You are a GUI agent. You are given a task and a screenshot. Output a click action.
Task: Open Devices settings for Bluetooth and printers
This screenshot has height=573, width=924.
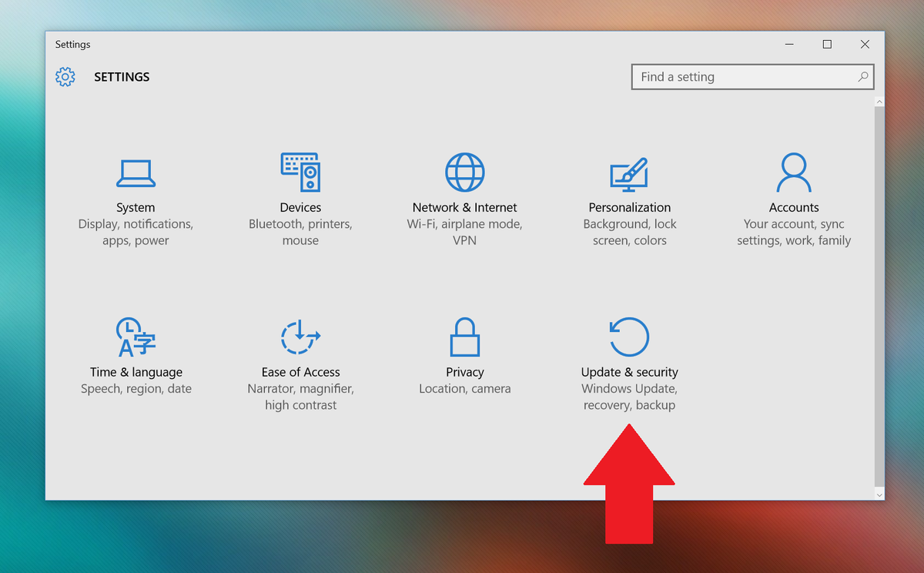tap(300, 172)
